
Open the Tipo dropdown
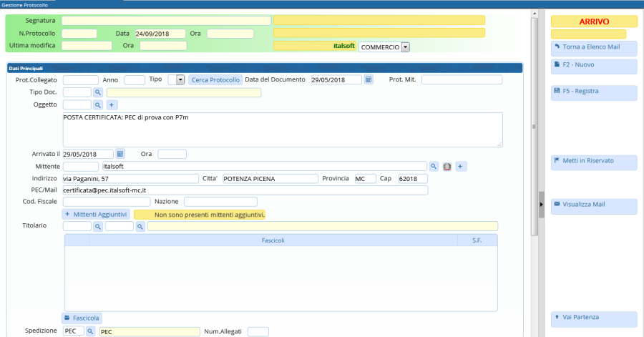(180, 79)
